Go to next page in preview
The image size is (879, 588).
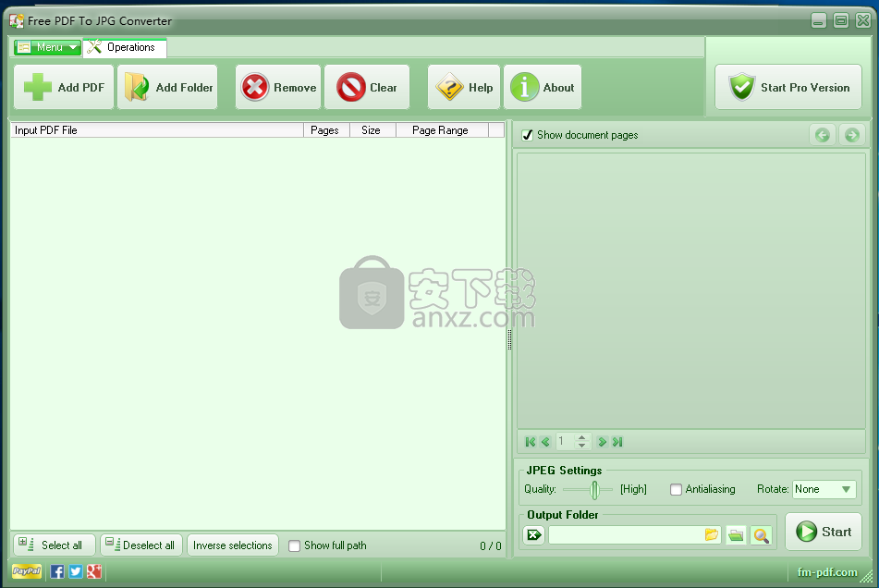pyautogui.click(x=602, y=442)
